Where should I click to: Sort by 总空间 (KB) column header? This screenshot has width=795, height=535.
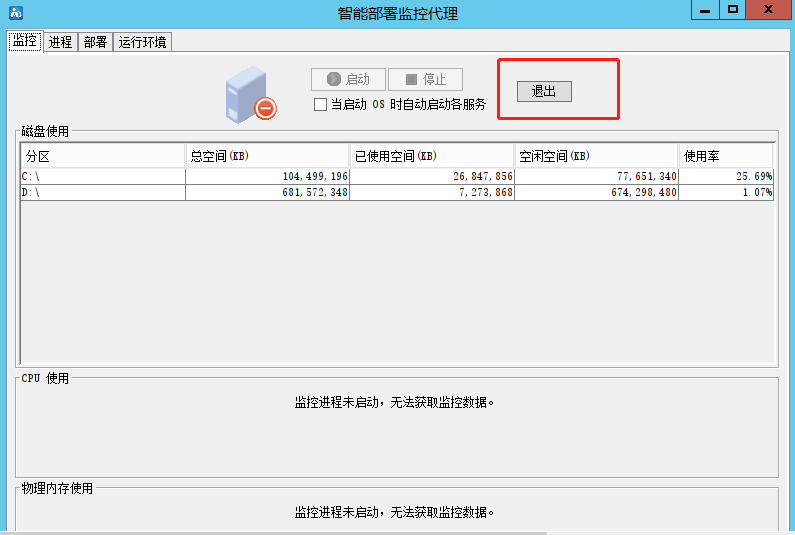coord(268,156)
